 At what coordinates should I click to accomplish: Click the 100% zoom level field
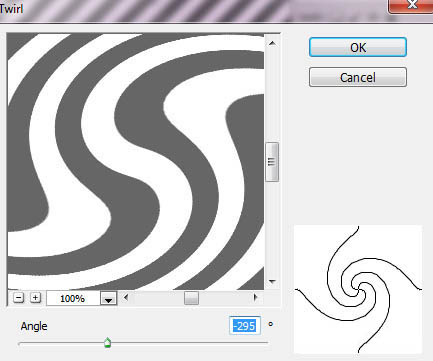tap(73, 298)
